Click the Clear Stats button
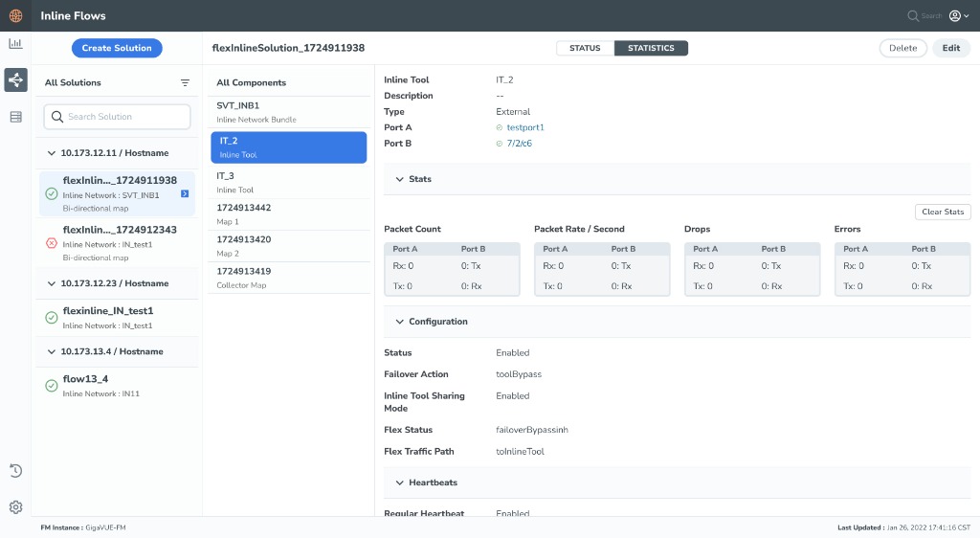The image size is (980, 538). point(943,212)
